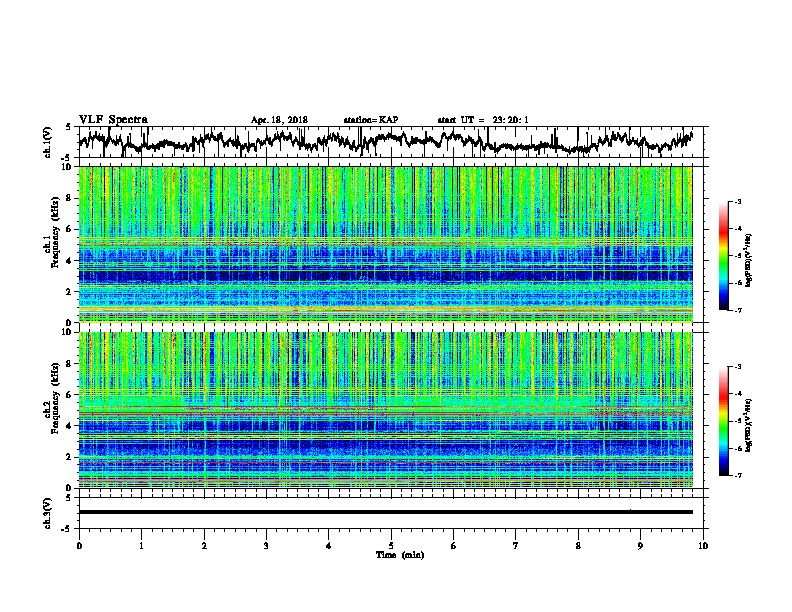Click the ch.1 voltage waveform trace
The width and height of the screenshot is (792, 612).
[x=385, y=141]
